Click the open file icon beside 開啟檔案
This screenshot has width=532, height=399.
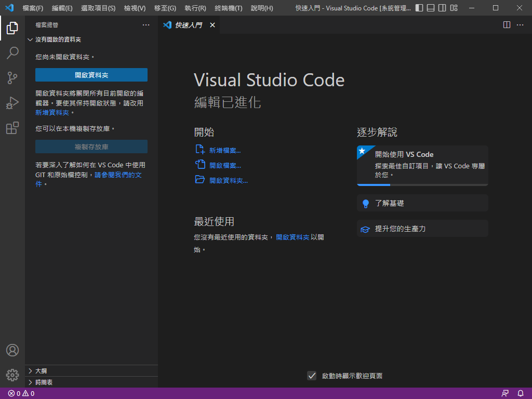pyautogui.click(x=200, y=164)
